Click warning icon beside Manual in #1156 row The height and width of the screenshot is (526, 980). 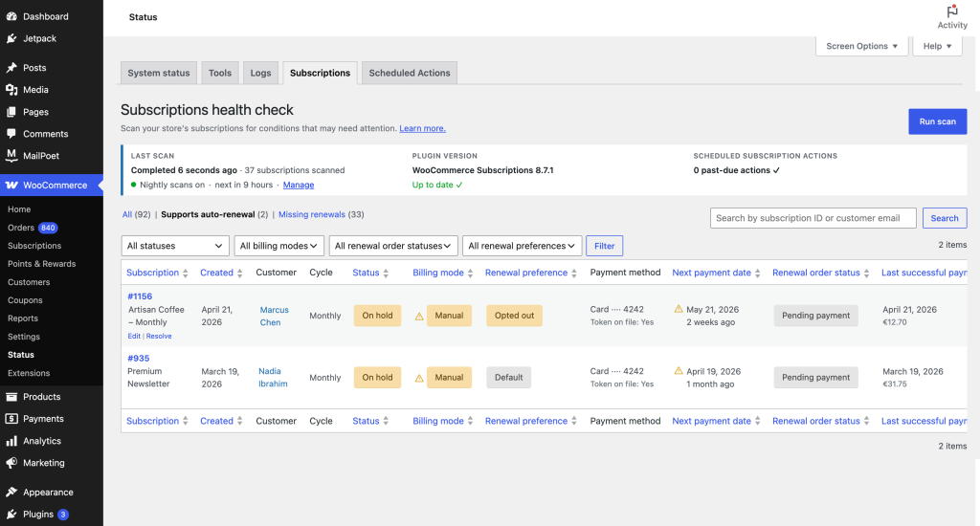419,317
